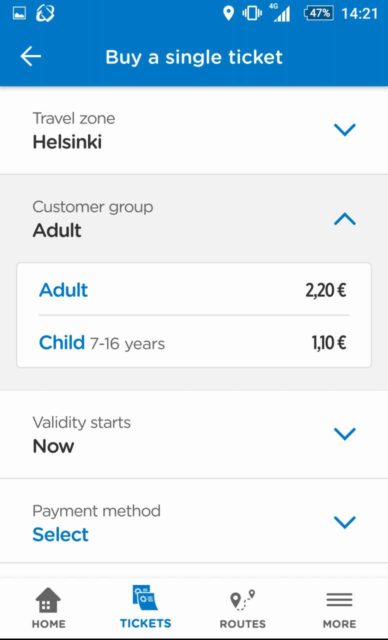Tap the blue Select payment link
This screenshot has width=388, height=640.
60,534
